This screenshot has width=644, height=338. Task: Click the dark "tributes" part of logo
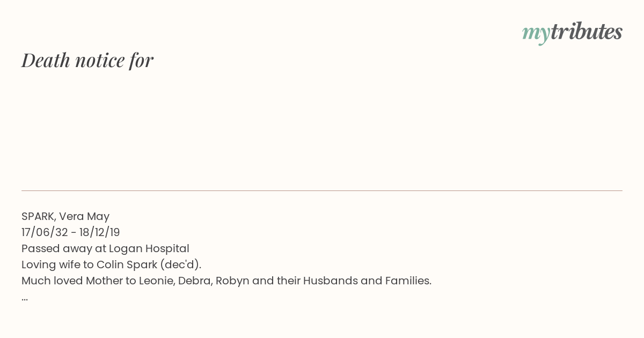[586, 32]
